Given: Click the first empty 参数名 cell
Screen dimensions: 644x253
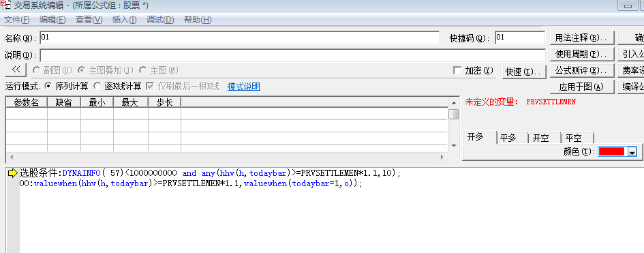Looking at the screenshot, I should point(27,113).
